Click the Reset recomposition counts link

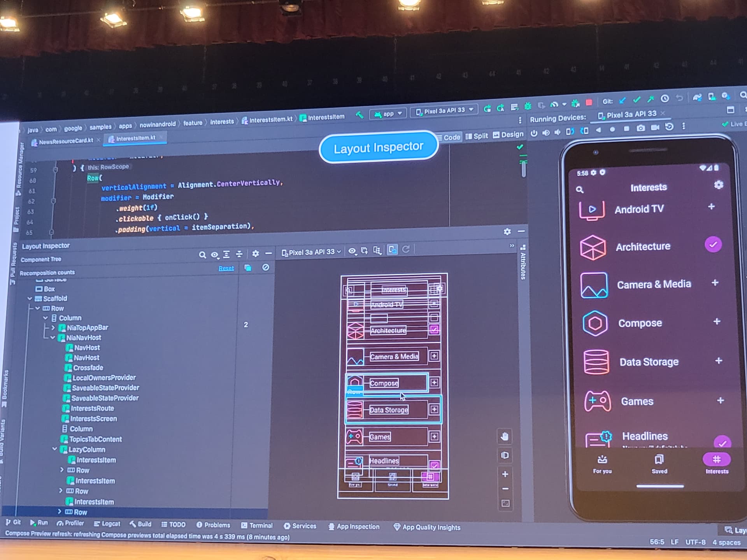(226, 268)
